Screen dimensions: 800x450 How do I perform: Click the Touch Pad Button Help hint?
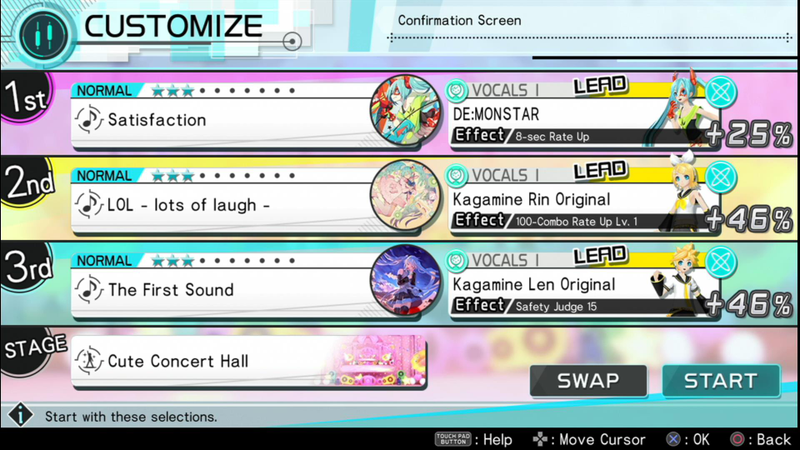473,439
